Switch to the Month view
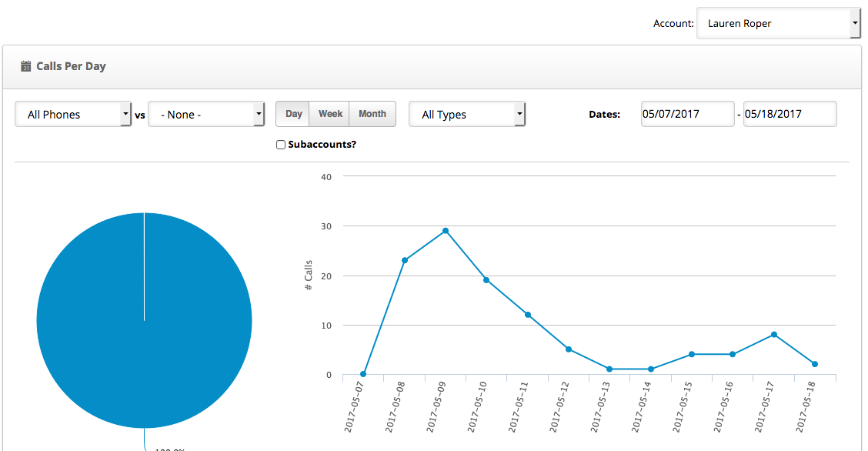Screen dimensions: 868x451 (x=372, y=114)
